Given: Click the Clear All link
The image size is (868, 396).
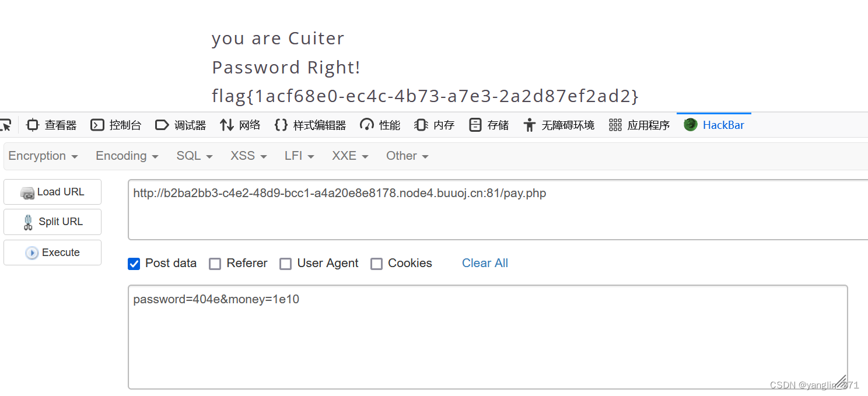Looking at the screenshot, I should [x=485, y=263].
